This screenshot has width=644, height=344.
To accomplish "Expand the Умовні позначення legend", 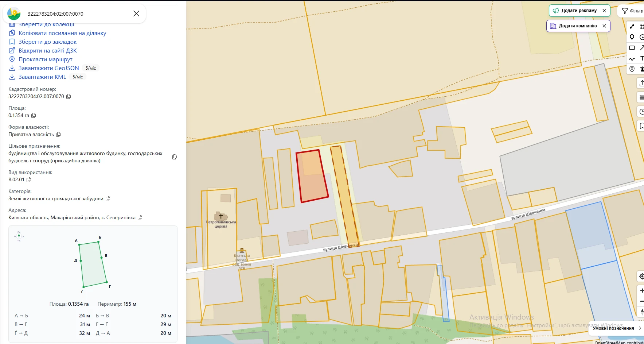I will point(616,328).
